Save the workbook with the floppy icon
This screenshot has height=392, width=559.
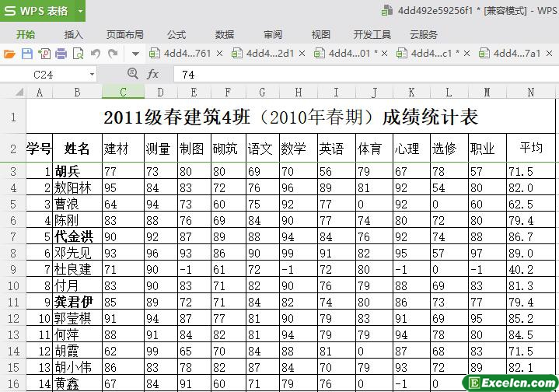pos(27,54)
